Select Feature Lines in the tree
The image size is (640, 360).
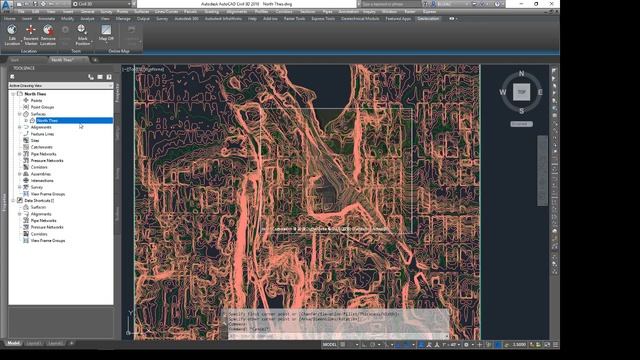click(42, 134)
